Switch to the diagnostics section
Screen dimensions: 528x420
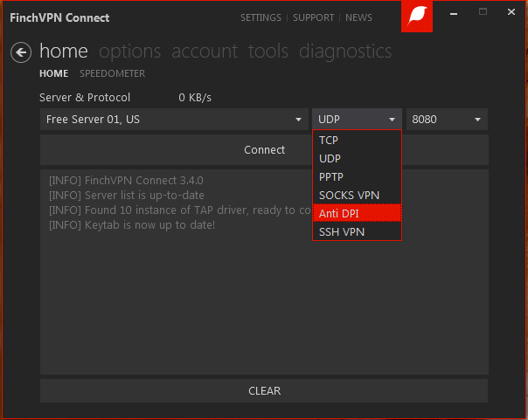345,52
